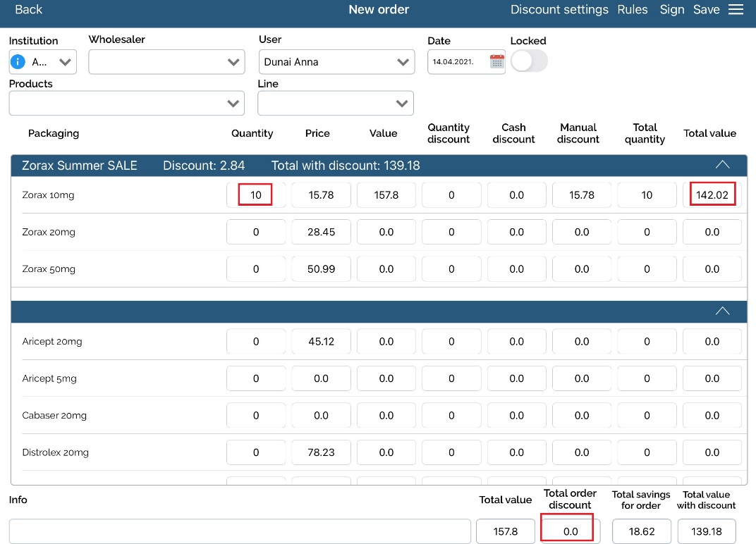Open the Products dropdown
756x544 pixels.
pyautogui.click(x=127, y=104)
